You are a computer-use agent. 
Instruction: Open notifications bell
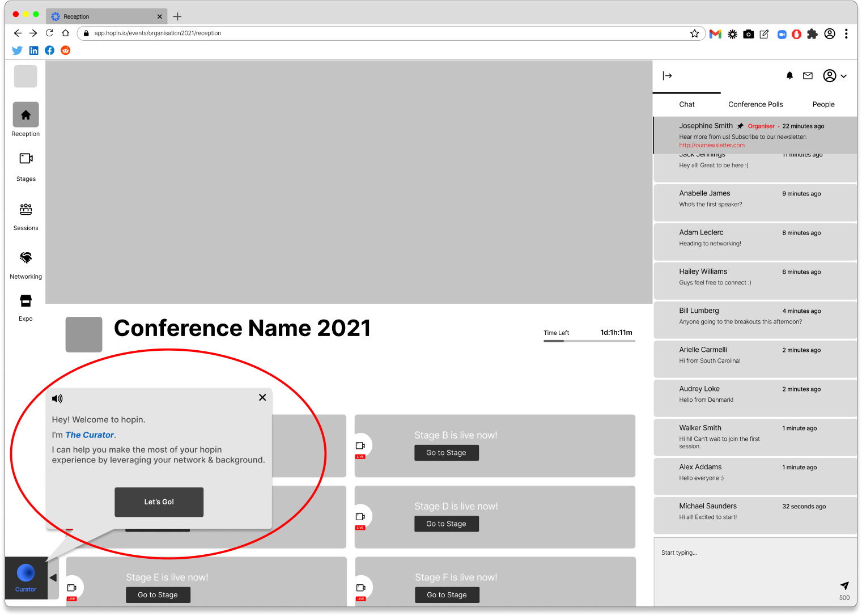[x=789, y=76]
